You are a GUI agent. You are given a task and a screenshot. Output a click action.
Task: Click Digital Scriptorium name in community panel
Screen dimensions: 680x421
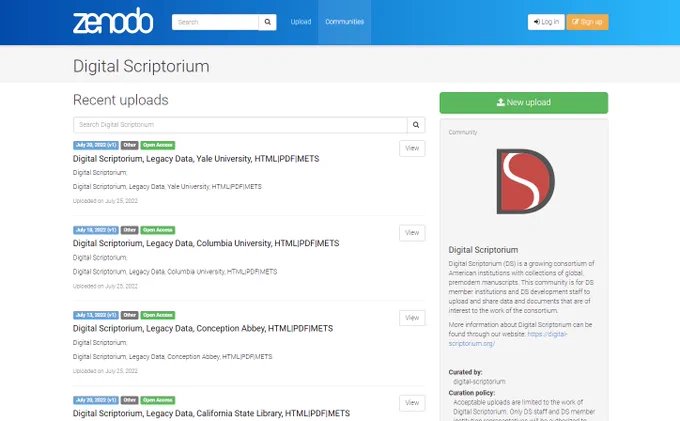(483, 250)
